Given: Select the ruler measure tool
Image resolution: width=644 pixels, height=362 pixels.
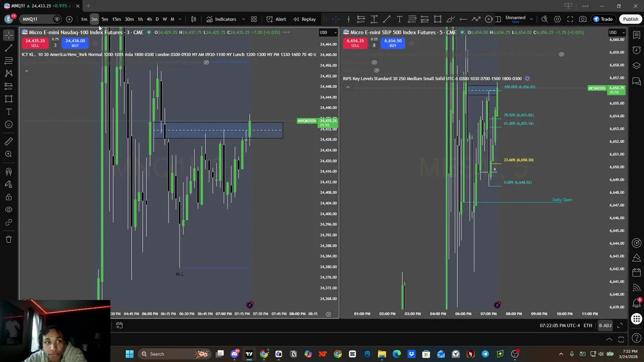Looking at the screenshot, I should 9,141.
